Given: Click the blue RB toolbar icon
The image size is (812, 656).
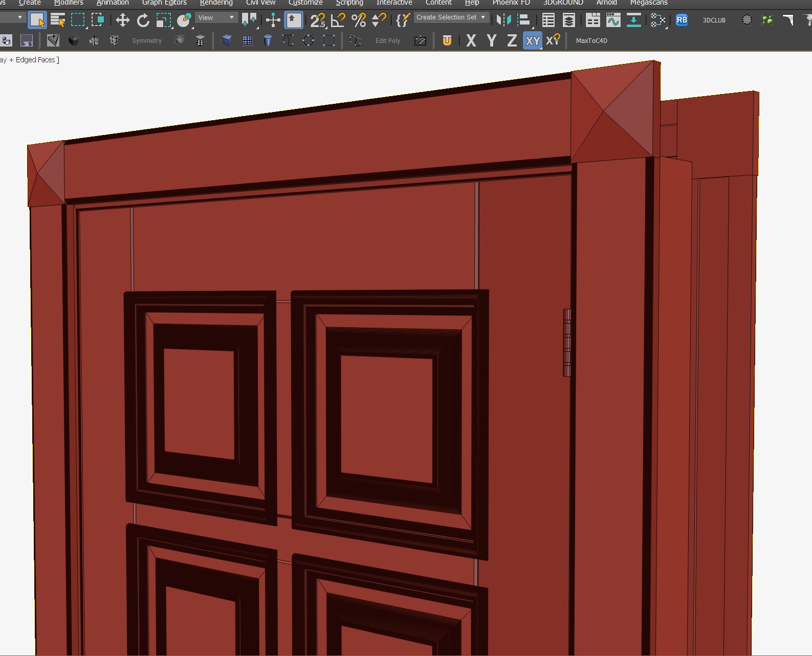Looking at the screenshot, I should pyautogui.click(x=682, y=20).
